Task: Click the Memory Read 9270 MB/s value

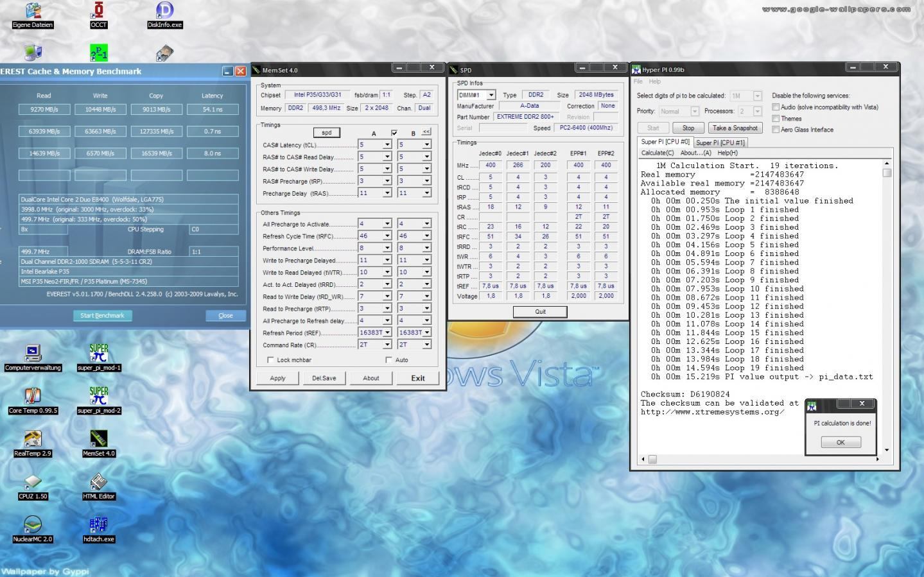Action: click(x=44, y=109)
